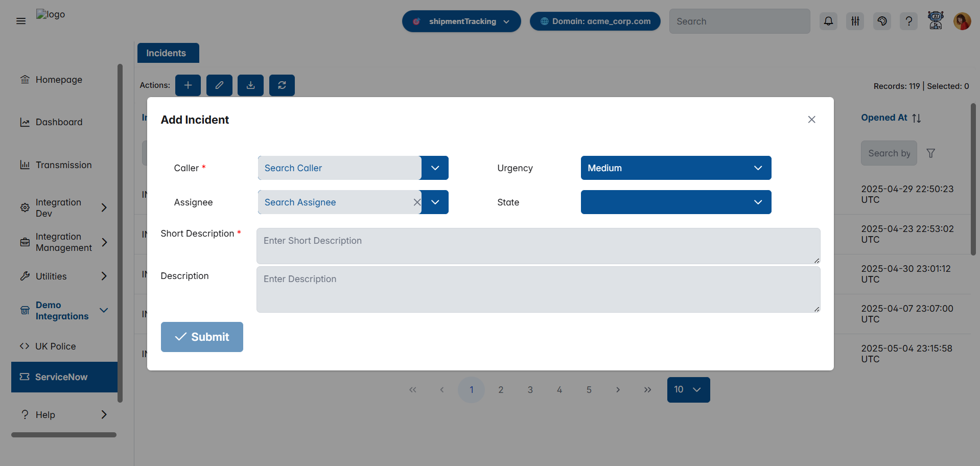Screen dimensions: 980x466
Task: Click the download export icon
Action: pyautogui.click(x=250, y=85)
